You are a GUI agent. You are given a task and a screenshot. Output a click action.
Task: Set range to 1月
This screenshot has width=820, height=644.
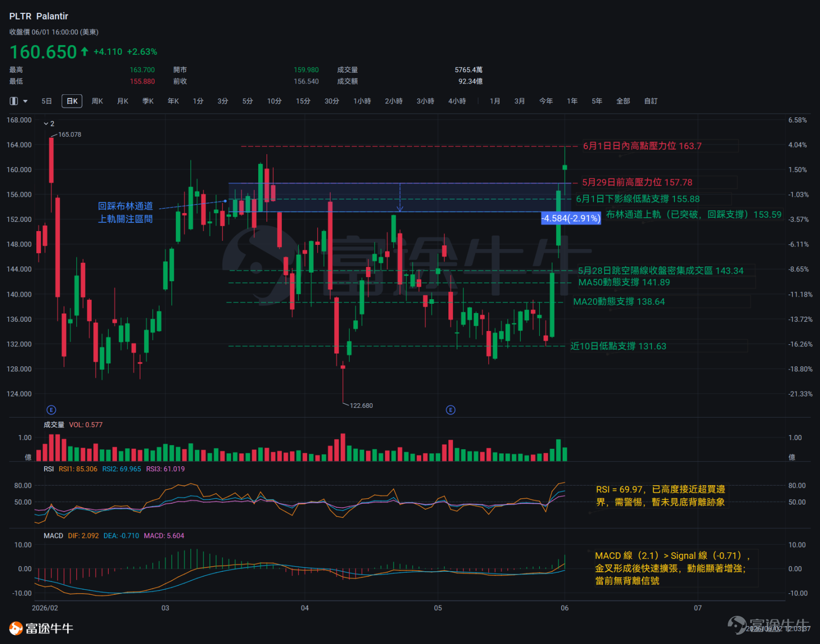coord(495,101)
